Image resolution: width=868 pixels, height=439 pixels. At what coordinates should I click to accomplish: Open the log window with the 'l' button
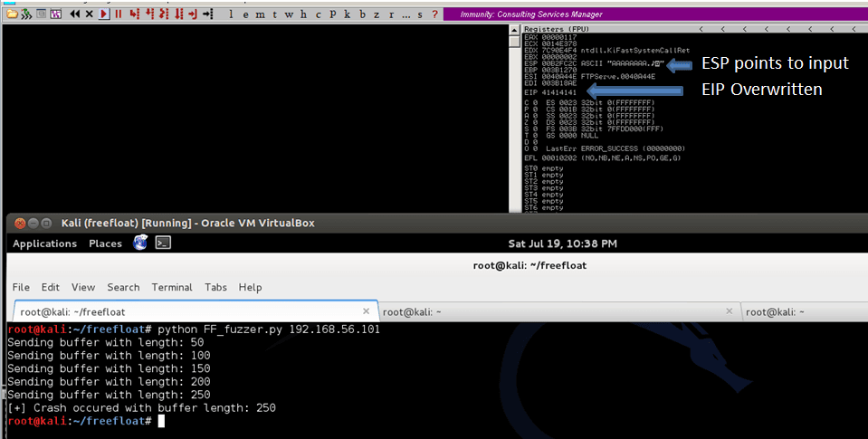232,15
